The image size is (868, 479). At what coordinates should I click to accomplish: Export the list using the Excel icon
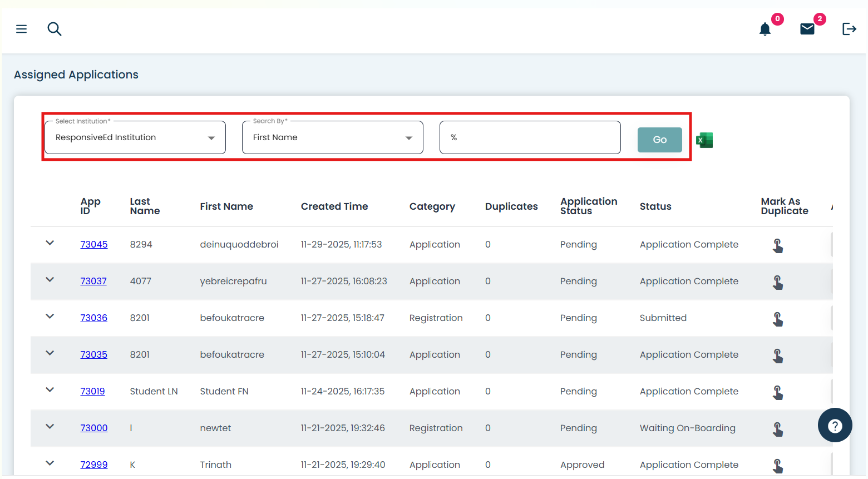pos(704,140)
